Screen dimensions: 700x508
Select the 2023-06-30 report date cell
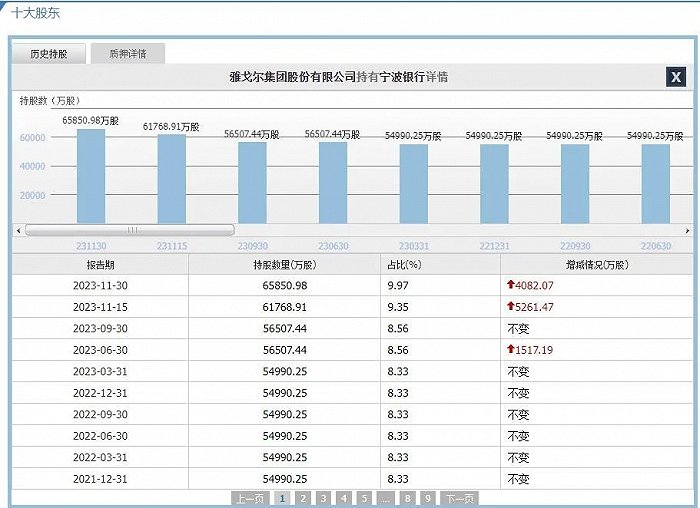(100, 350)
